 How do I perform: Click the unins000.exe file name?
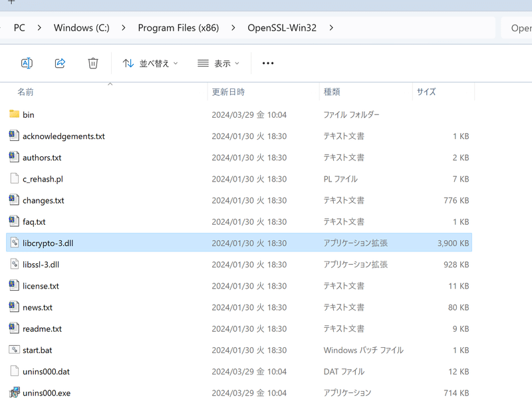coord(47,393)
